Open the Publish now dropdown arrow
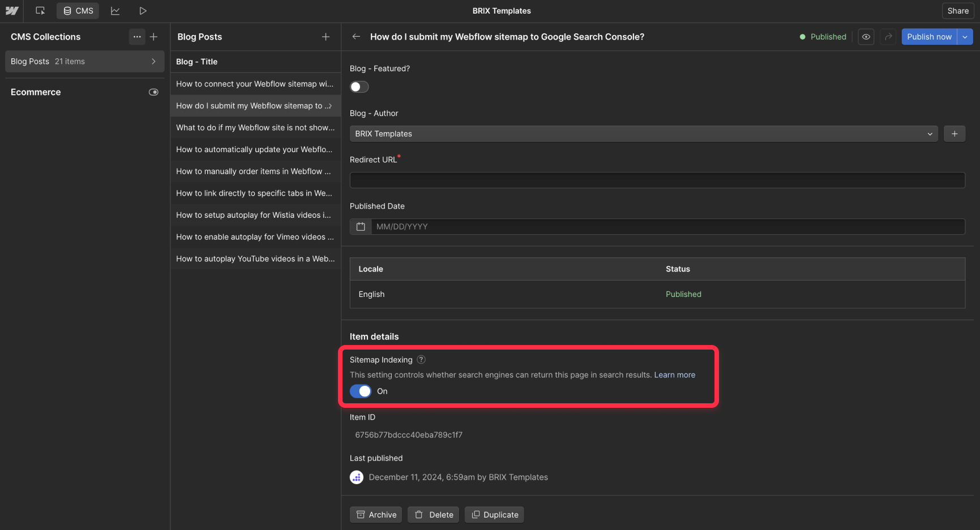The image size is (980, 530). [965, 37]
